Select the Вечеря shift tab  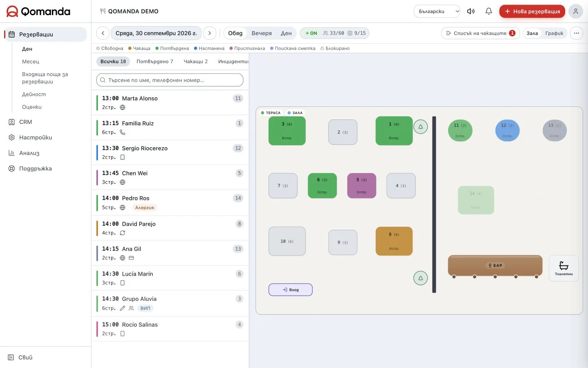(262, 33)
